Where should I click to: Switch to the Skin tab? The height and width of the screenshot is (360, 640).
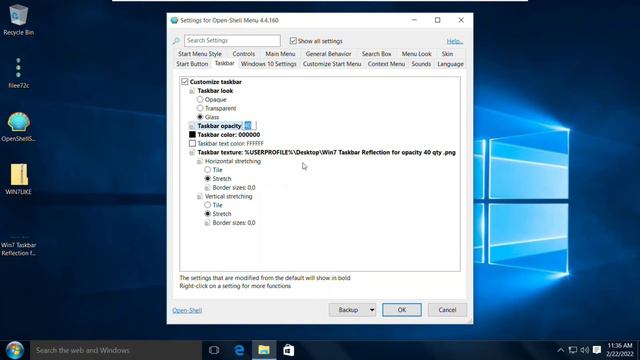coord(447,54)
